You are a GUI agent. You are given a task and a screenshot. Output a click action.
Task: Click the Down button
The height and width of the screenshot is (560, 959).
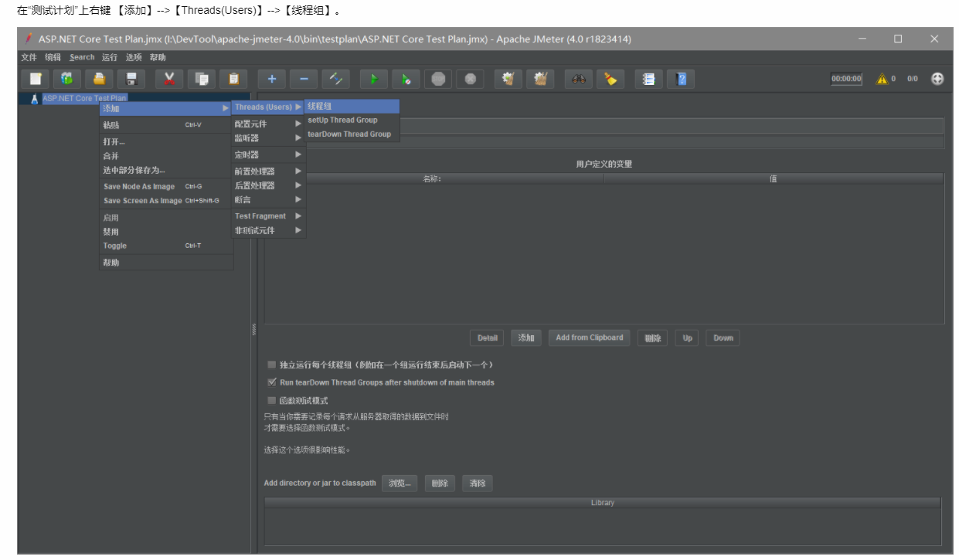pyautogui.click(x=723, y=338)
